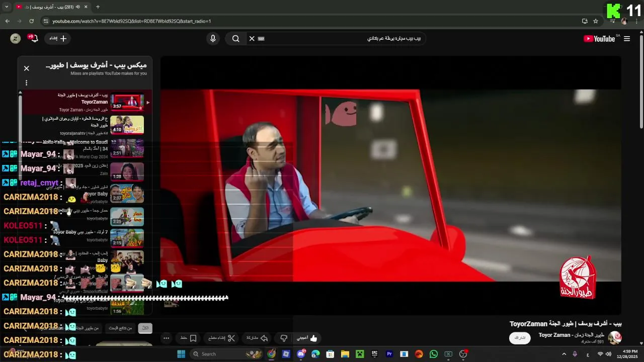The height and width of the screenshot is (362, 644).
Task: Open the taskbar microphone indicator
Action: pos(575,354)
